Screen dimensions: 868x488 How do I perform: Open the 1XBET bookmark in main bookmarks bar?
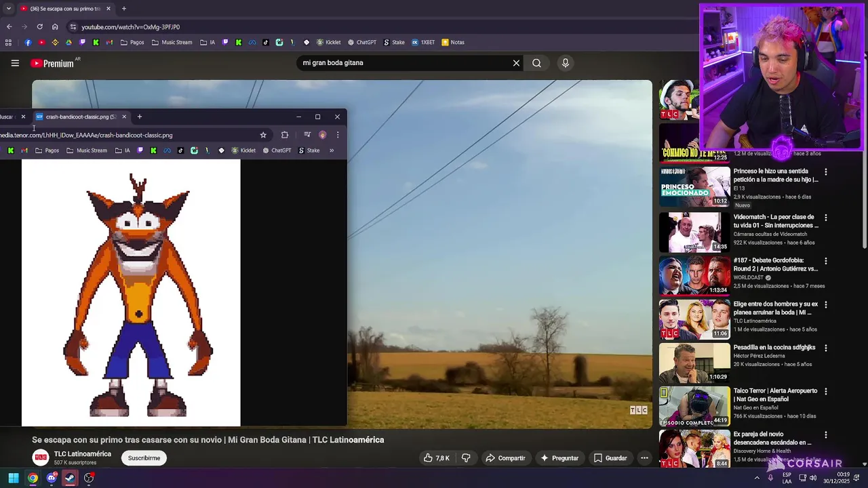423,42
